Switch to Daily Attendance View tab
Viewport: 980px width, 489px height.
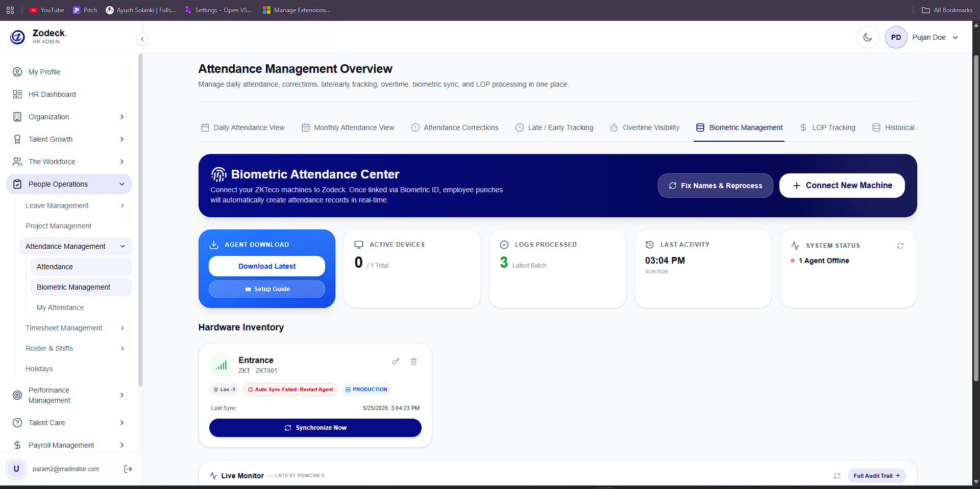pyautogui.click(x=243, y=127)
